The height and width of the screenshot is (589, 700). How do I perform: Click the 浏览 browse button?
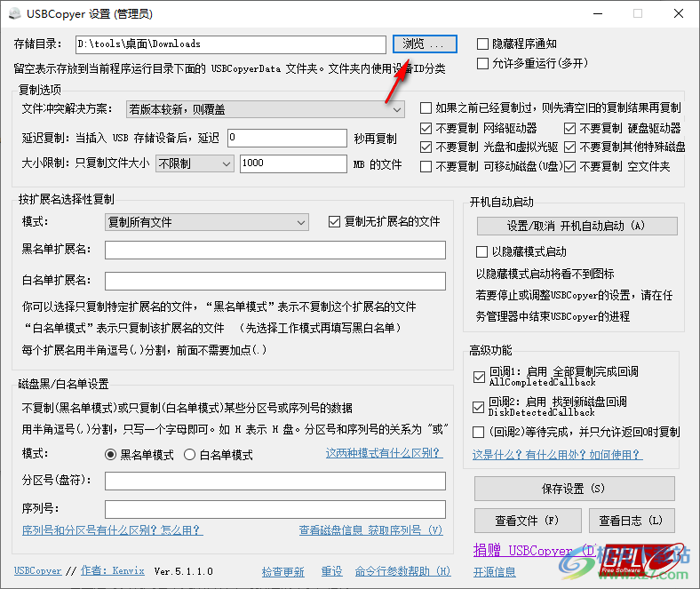tap(425, 44)
